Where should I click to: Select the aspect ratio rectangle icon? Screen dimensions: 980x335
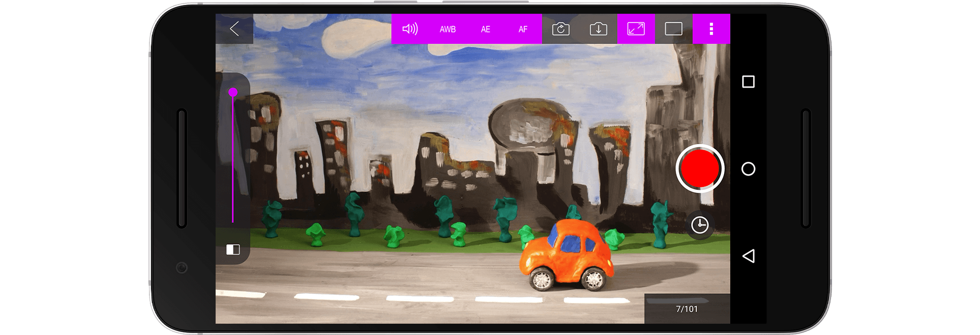point(674,29)
